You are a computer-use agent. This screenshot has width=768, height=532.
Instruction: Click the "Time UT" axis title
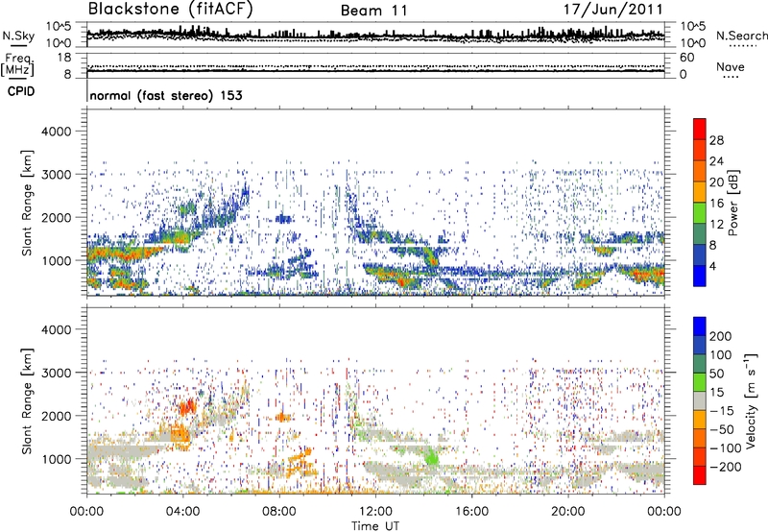pyautogui.click(x=375, y=526)
